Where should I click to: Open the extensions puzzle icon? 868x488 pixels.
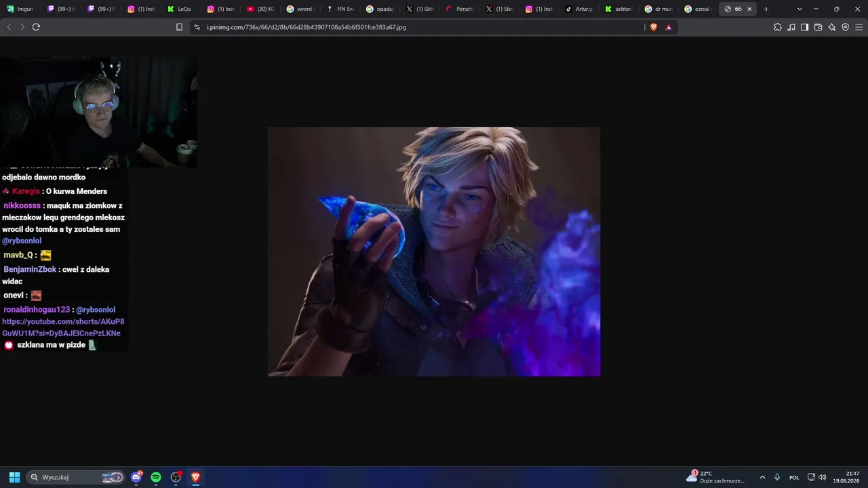(777, 27)
